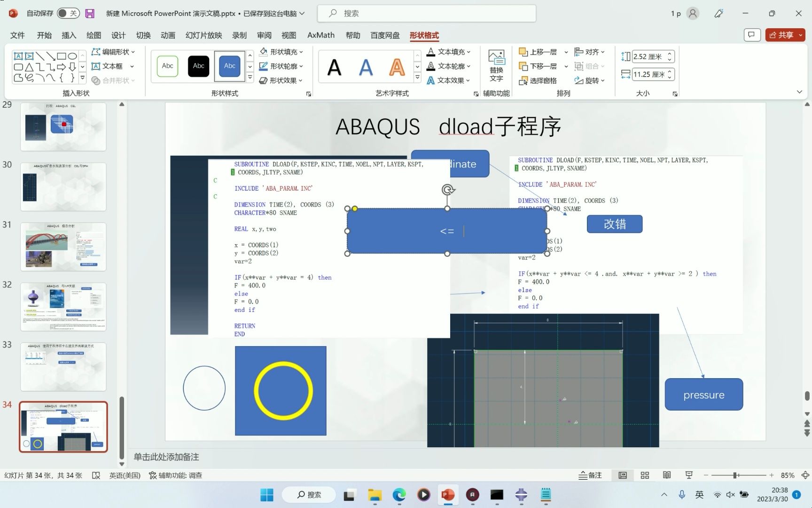Apply the black WordArt A style
The width and height of the screenshot is (812, 508).
click(x=334, y=67)
